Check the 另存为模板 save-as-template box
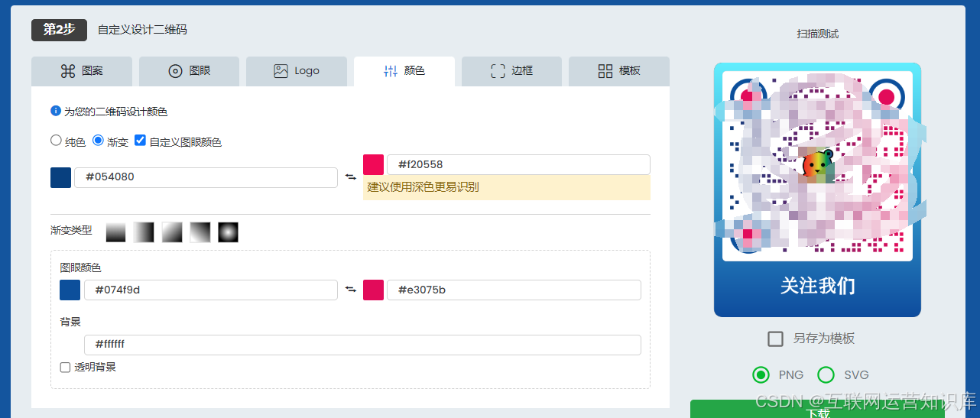The width and height of the screenshot is (980, 418). 775,339
